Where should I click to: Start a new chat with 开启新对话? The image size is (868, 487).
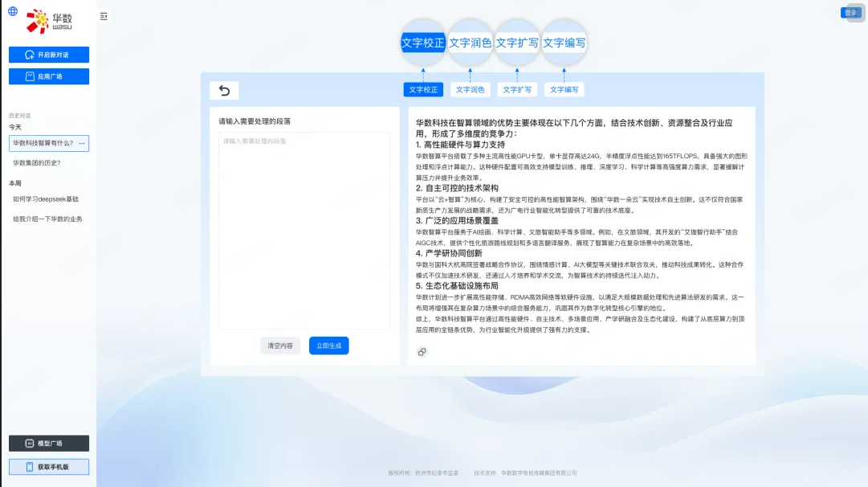coord(49,55)
